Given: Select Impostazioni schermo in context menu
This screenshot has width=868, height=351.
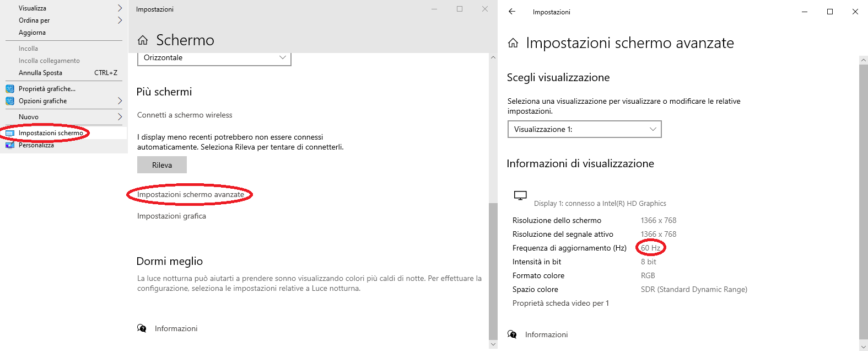Looking at the screenshot, I should (x=51, y=133).
